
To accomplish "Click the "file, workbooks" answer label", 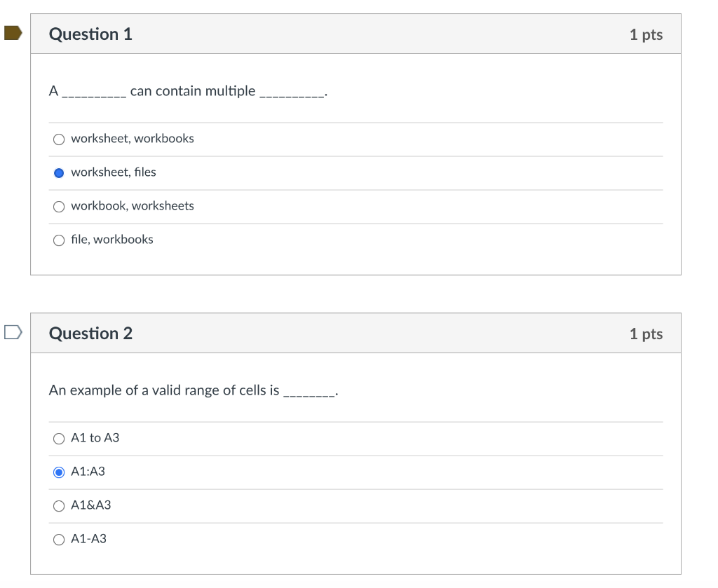I will [x=112, y=240].
